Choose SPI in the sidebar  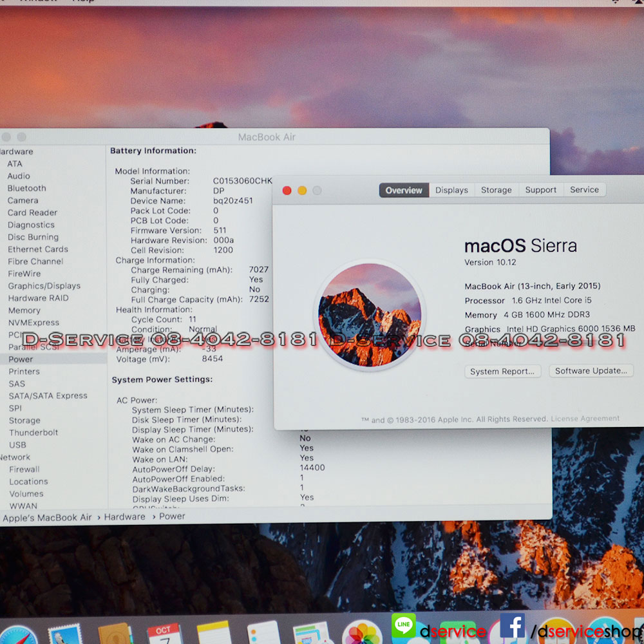pyautogui.click(x=15, y=408)
